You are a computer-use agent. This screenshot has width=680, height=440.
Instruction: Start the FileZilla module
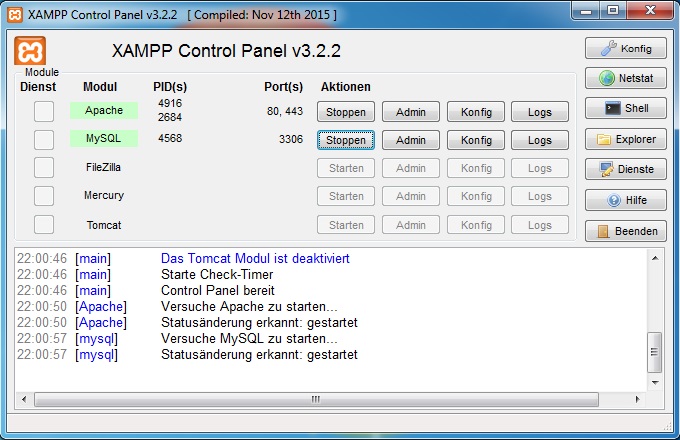(346, 168)
